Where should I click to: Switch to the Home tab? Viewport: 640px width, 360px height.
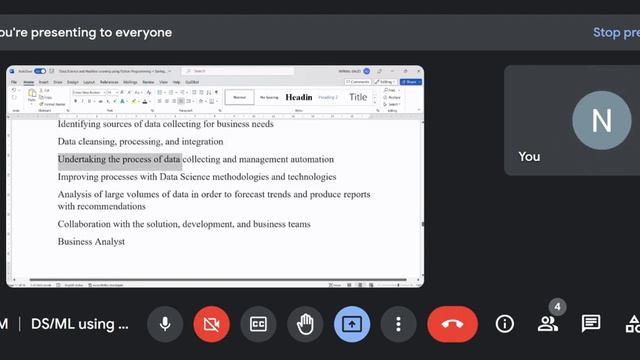29,82
